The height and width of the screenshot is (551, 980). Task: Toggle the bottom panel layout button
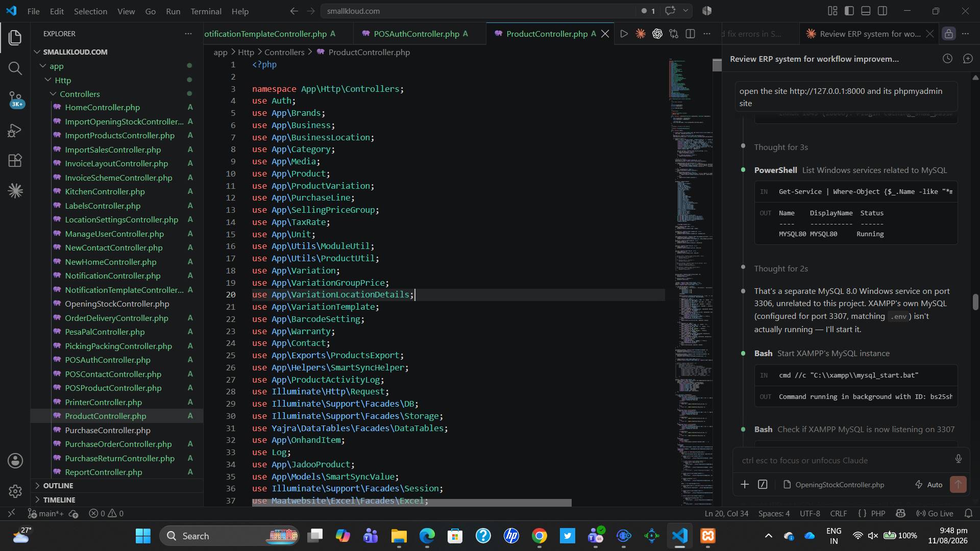[x=866, y=11]
